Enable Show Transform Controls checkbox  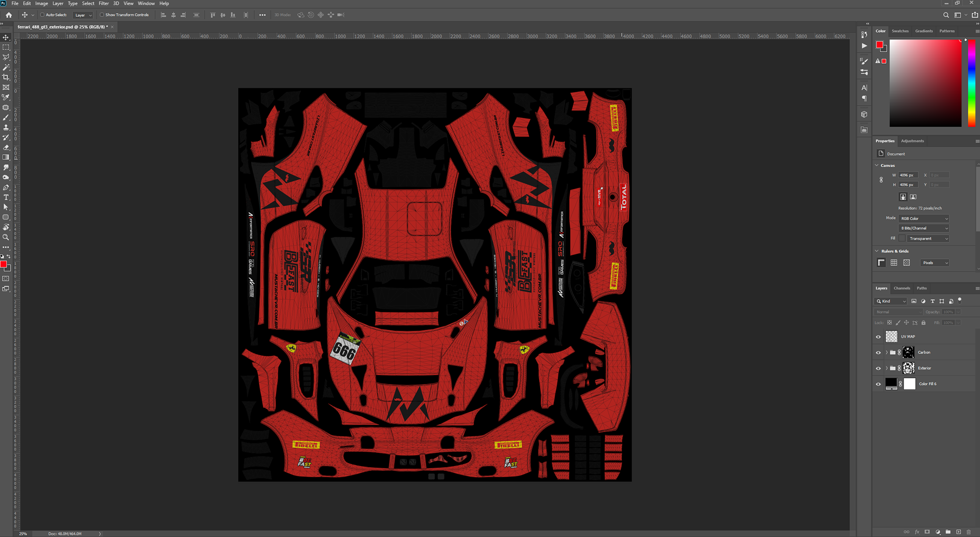point(102,15)
